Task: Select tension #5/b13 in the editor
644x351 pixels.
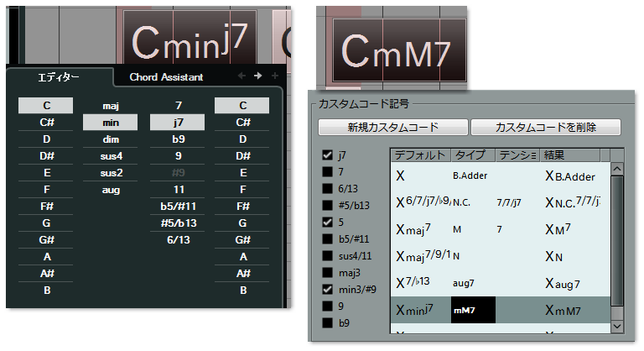Action: 178,223
